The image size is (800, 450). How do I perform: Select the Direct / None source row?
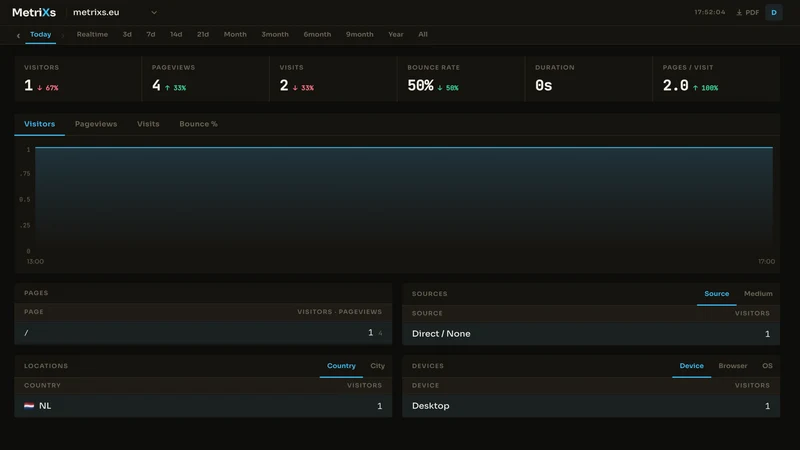591,334
